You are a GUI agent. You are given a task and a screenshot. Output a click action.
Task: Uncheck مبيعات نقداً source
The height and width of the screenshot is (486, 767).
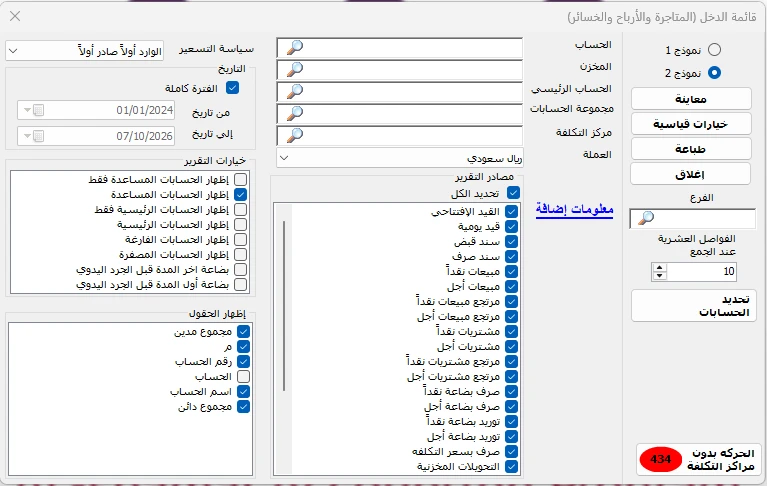point(512,271)
